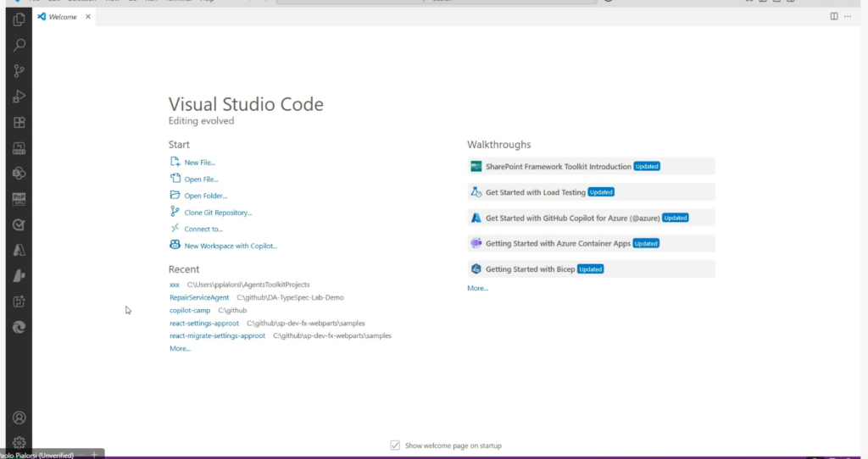Show More walkthroughs
Viewport: 868px width, 459px height.
477,288
